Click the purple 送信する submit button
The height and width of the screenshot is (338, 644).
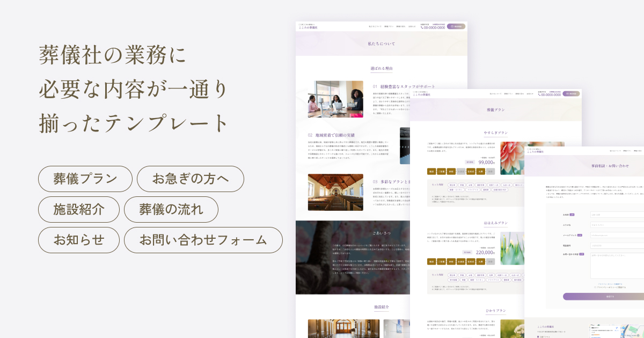coord(603,296)
